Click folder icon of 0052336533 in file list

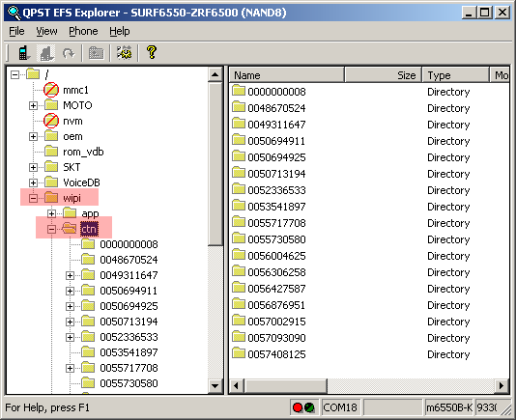click(239, 189)
